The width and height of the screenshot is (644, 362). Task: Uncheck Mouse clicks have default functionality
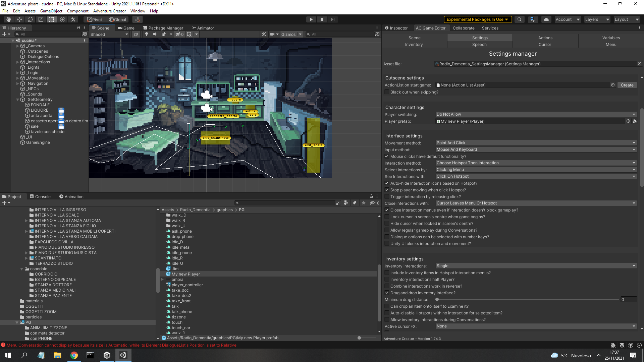tap(387, 157)
